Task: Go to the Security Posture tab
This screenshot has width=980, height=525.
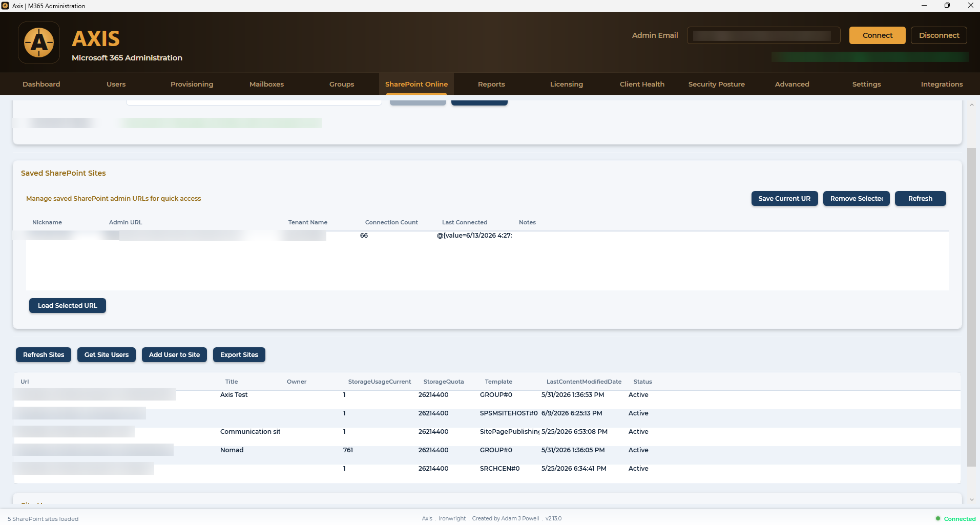Action: click(x=717, y=84)
